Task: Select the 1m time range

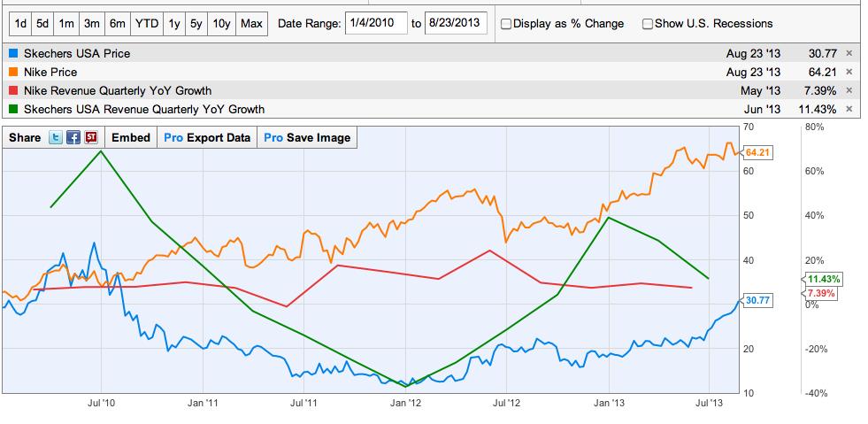Action: click(x=66, y=24)
